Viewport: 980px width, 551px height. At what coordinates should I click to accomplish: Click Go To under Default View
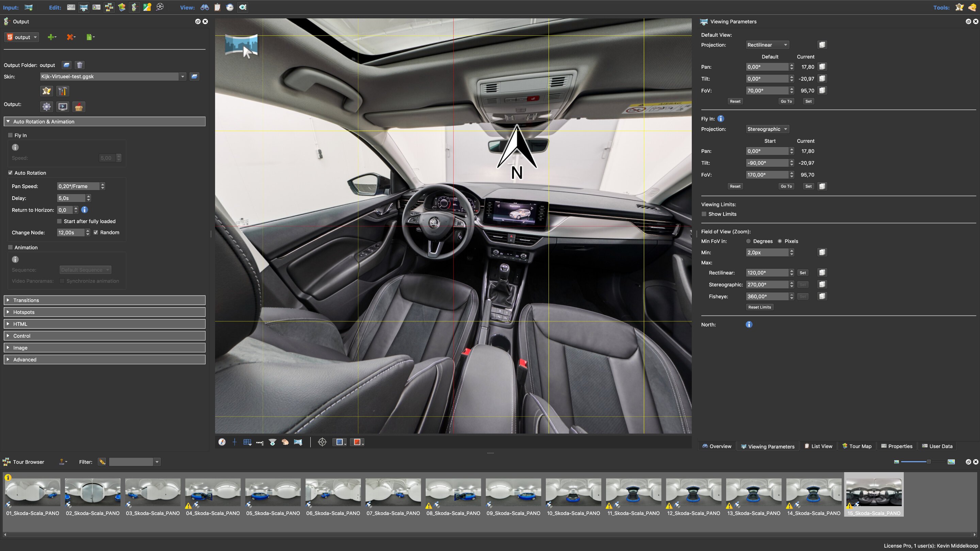coord(786,101)
